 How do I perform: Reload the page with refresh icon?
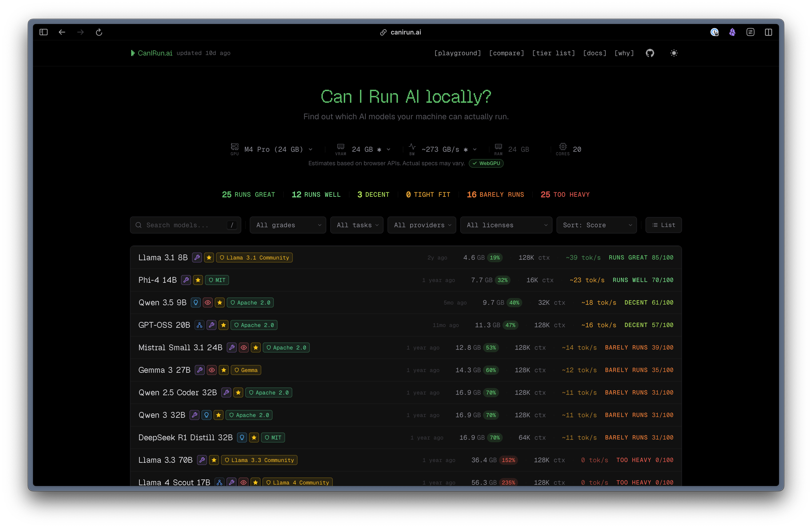(x=99, y=32)
